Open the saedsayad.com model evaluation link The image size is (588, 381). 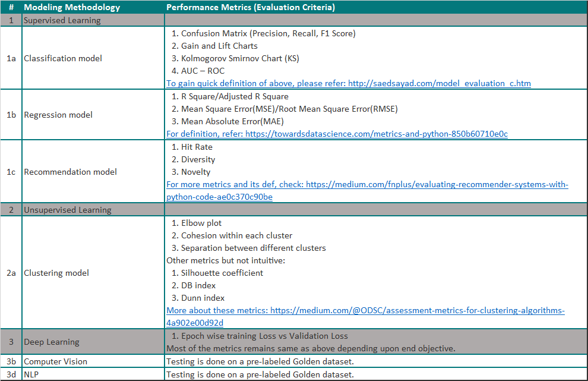pyautogui.click(x=348, y=83)
